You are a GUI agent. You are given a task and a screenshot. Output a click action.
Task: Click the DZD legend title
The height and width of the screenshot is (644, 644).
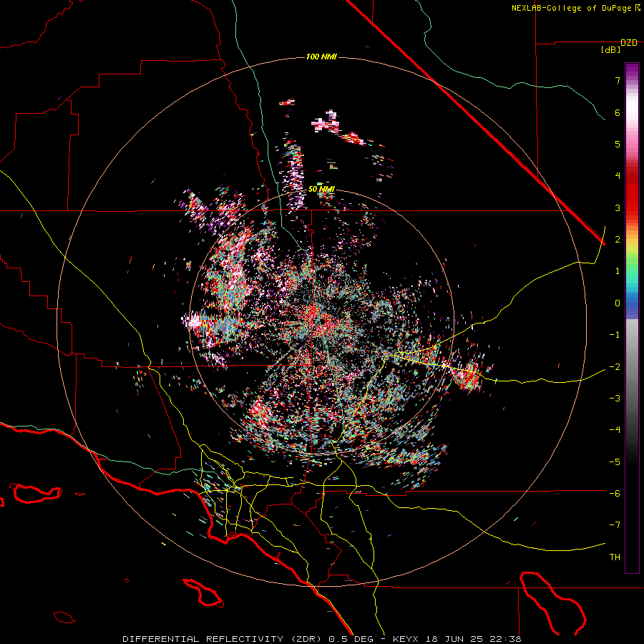pyautogui.click(x=628, y=43)
